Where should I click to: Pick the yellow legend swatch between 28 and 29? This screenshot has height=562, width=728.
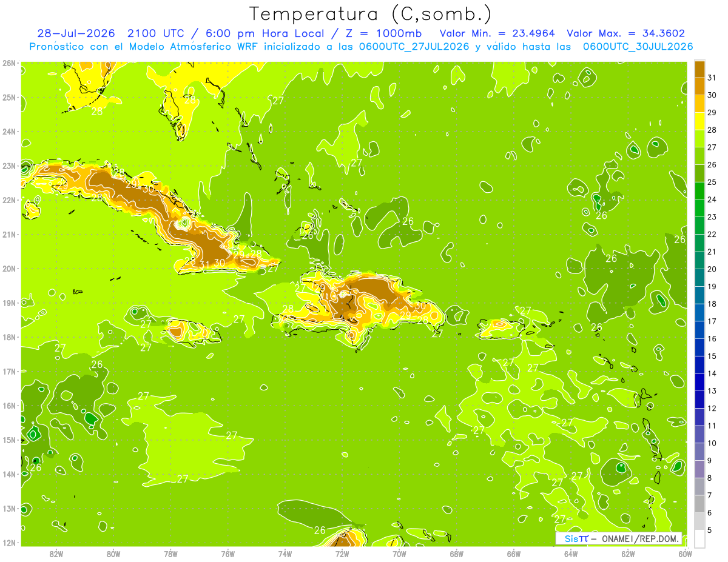[700, 121]
